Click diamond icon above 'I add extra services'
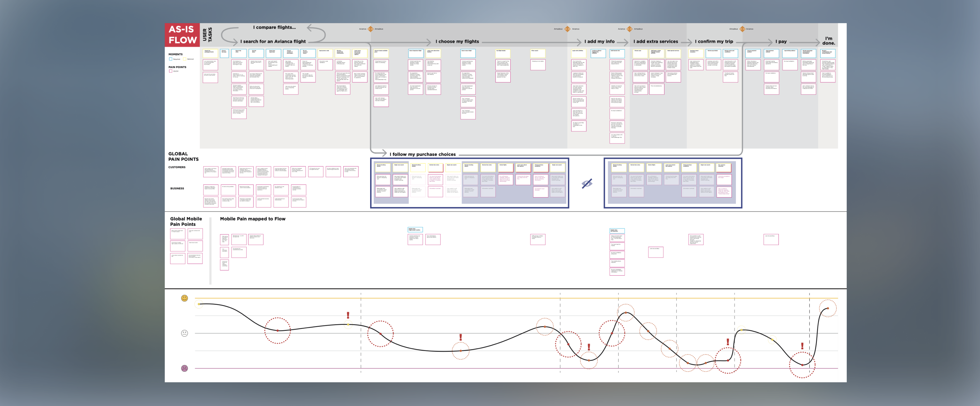980x406 pixels. 629,29
